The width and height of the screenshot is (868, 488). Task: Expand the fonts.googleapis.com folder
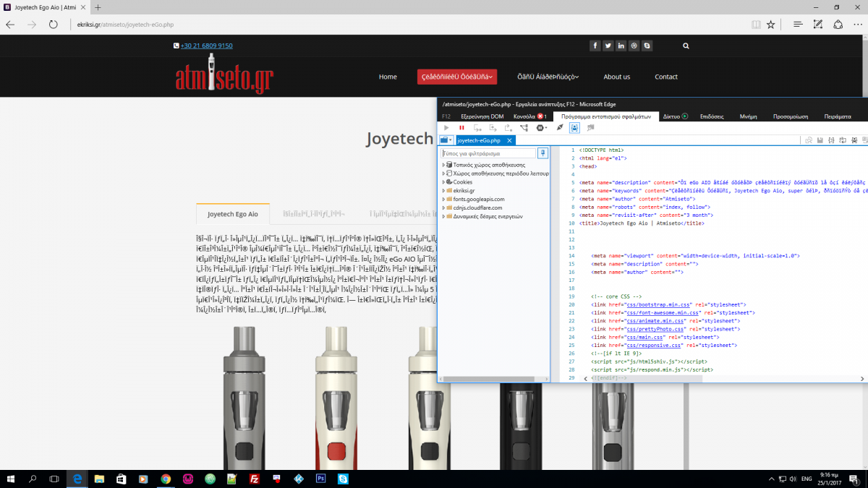443,199
